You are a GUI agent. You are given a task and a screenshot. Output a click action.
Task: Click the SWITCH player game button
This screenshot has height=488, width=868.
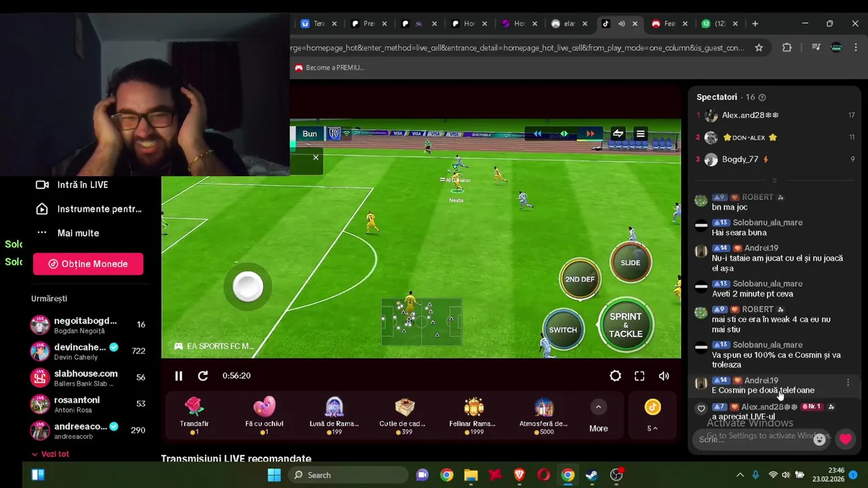click(x=563, y=330)
